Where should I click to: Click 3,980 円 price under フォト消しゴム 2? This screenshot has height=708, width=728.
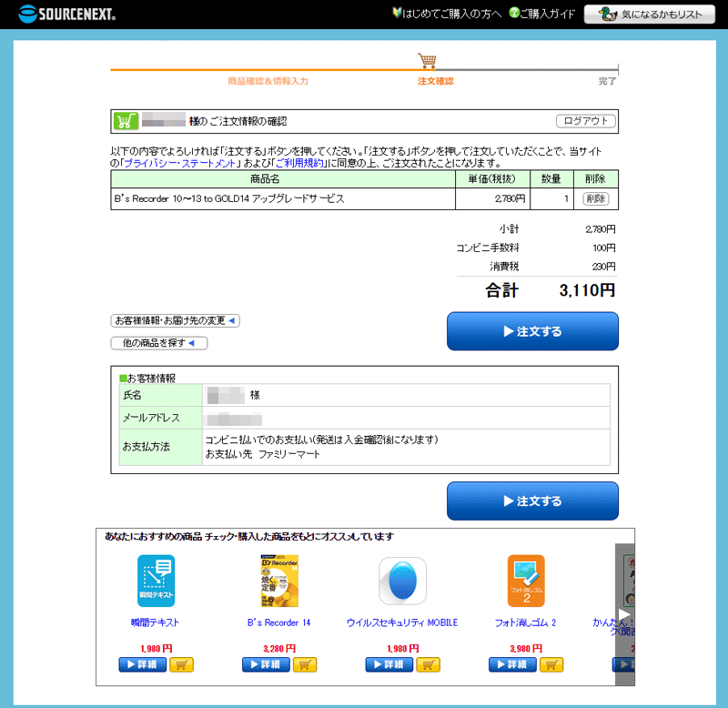pos(526,649)
